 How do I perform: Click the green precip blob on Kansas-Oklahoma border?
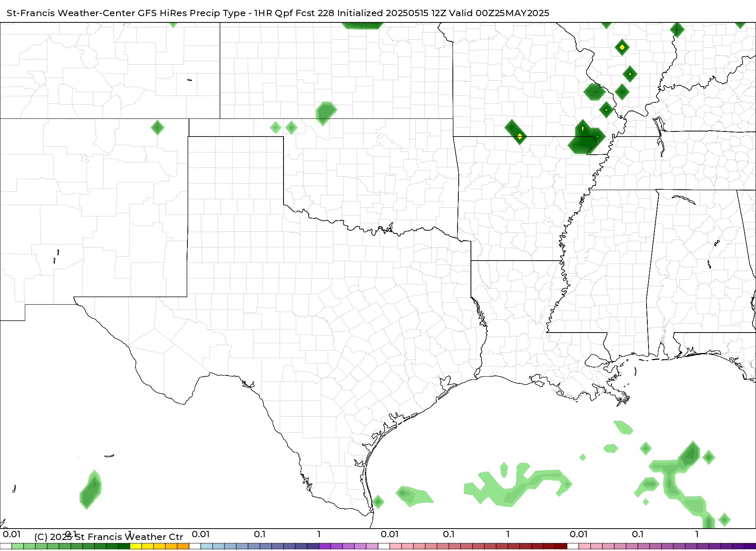[326, 113]
